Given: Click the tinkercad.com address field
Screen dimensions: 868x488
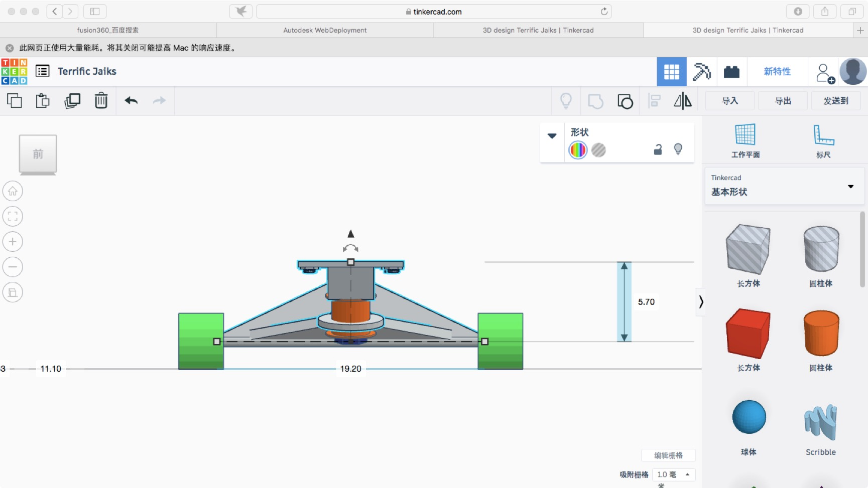Looking at the screenshot, I should [434, 12].
